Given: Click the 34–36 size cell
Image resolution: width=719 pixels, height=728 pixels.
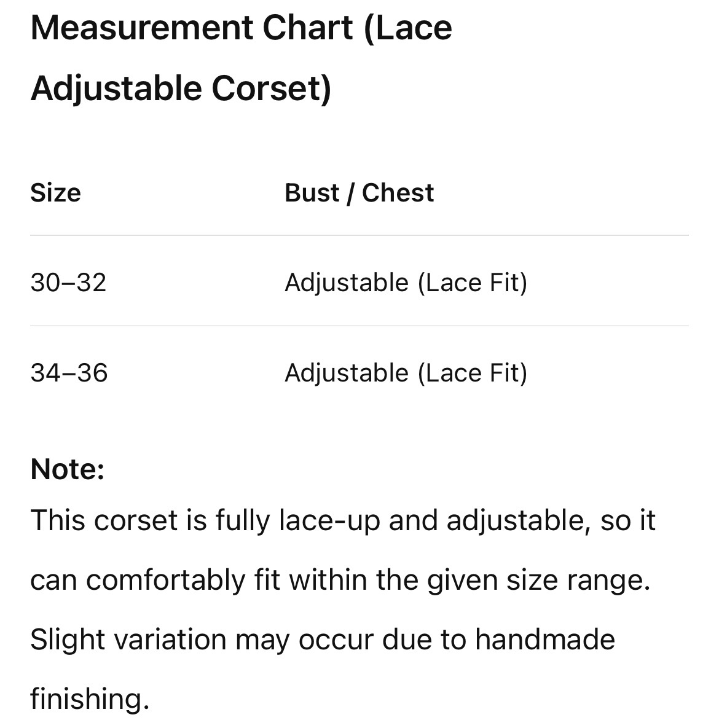Looking at the screenshot, I should tap(69, 372).
